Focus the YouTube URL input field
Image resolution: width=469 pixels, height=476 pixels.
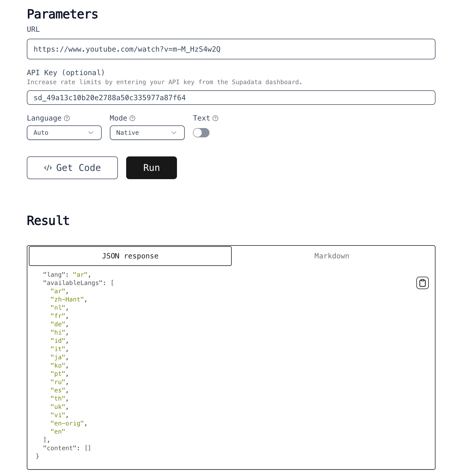pyautogui.click(x=231, y=49)
